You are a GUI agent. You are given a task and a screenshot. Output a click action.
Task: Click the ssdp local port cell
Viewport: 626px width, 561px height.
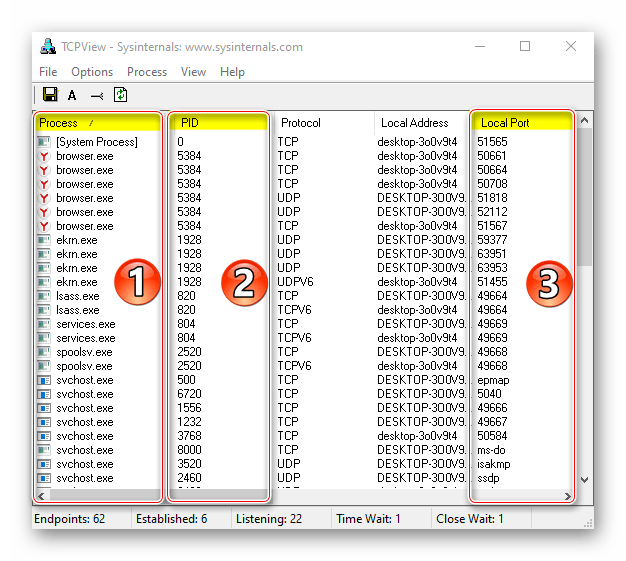click(x=488, y=478)
